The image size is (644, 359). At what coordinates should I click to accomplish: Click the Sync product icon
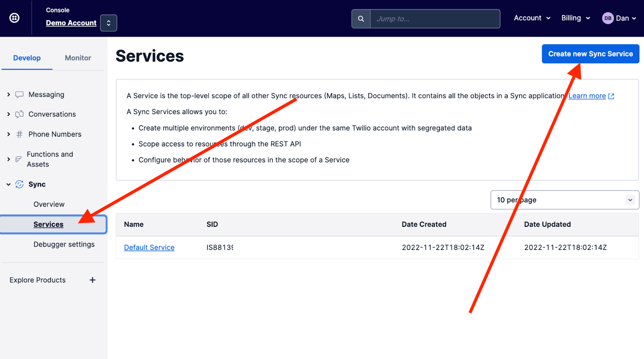point(19,184)
